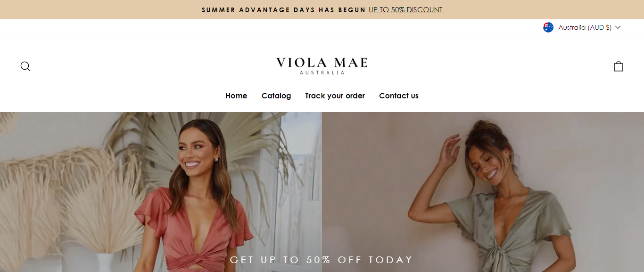Open search with the magnifier icon

(25, 66)
